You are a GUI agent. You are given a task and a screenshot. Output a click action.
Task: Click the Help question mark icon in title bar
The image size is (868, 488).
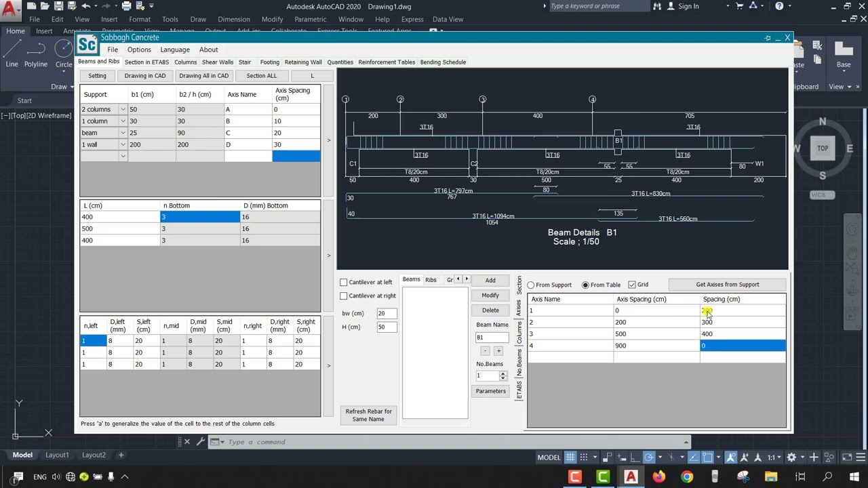[x=779, y=6]
